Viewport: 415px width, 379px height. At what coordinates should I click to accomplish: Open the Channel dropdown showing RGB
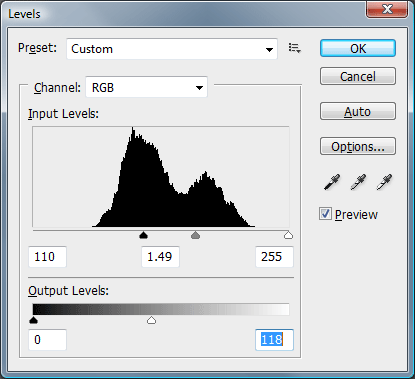pyautogui.click(x=147, y=87)
